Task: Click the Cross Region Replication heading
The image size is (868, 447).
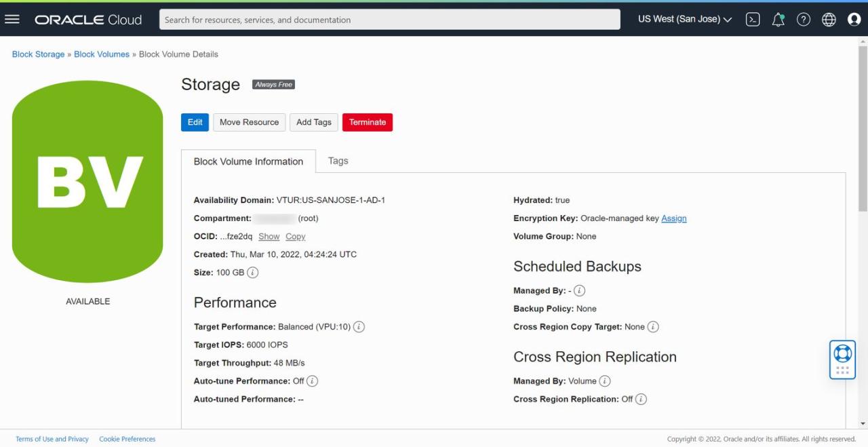Action: 595,357
